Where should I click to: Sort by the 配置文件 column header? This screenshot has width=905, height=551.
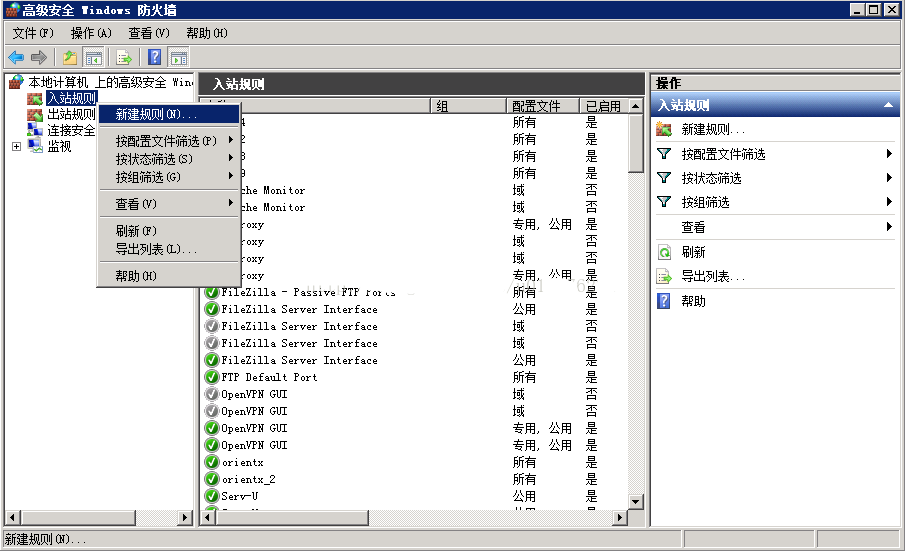542,106
